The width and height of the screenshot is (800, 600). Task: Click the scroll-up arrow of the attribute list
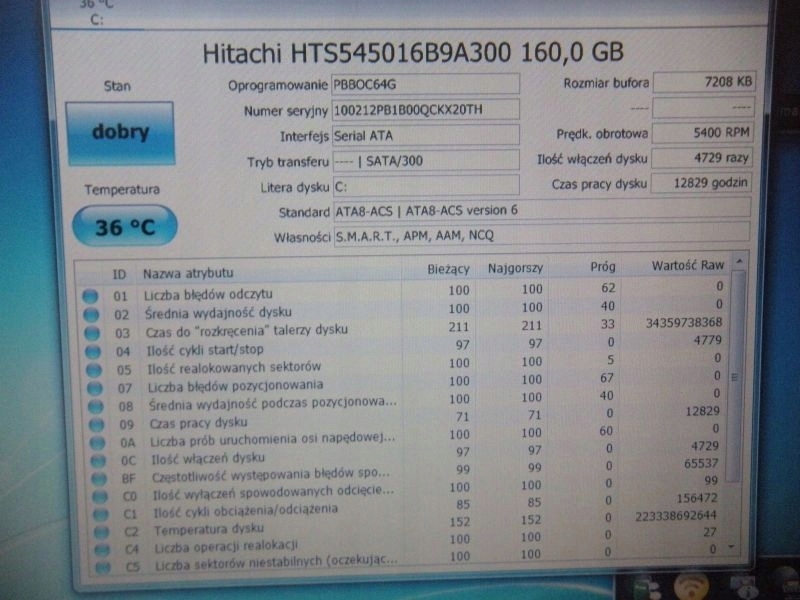[x=739, y=262]
